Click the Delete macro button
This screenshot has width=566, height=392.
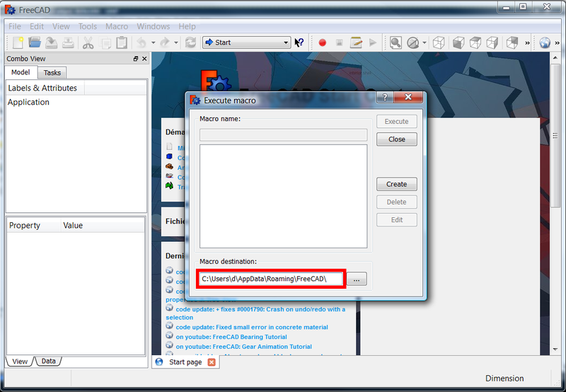pyautogui.click(x=397, y=202)
